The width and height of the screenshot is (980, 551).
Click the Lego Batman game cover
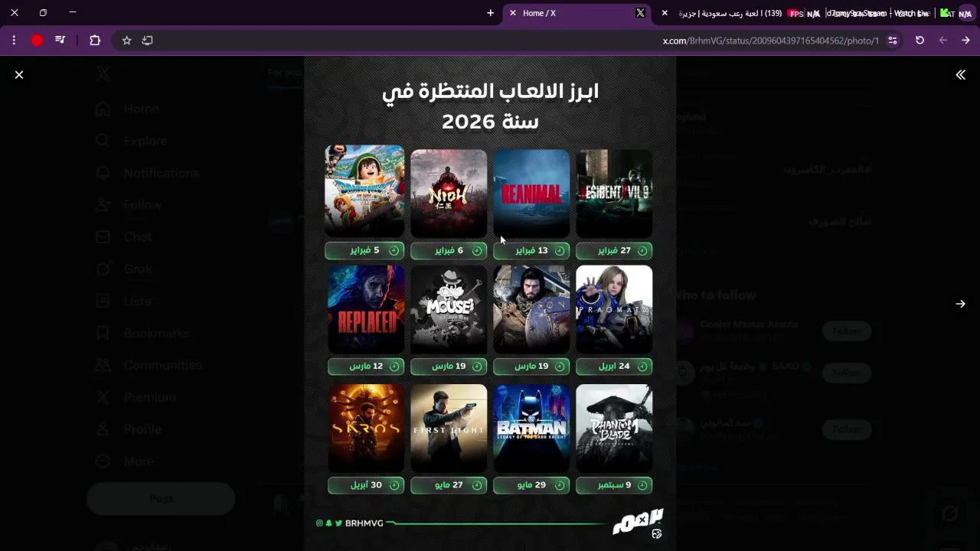click(531, 429)
